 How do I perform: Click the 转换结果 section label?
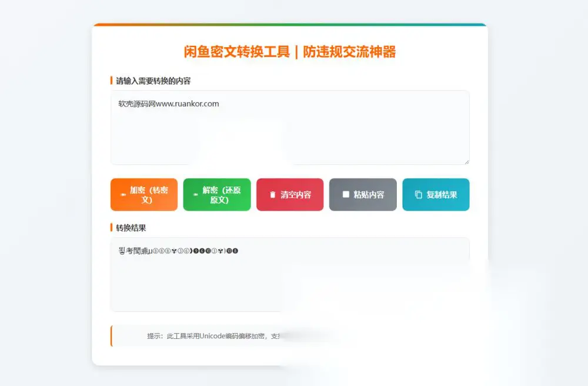click(x=131, y=228)
